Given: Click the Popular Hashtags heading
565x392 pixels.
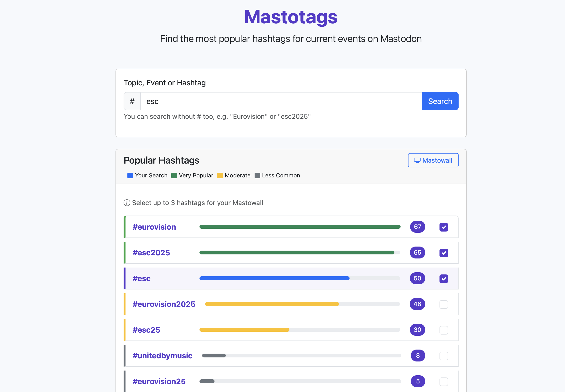Looking at the screenshot, I should [x=162, y=160].
